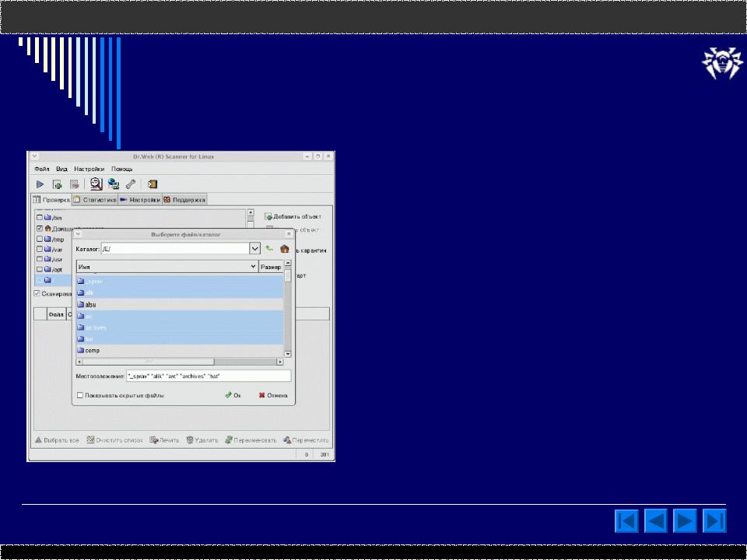The width and height of the screenshot is (747, 560).
Task: Click file dialog horizontal scrollbar left arrow
Action: pos(79,362)
